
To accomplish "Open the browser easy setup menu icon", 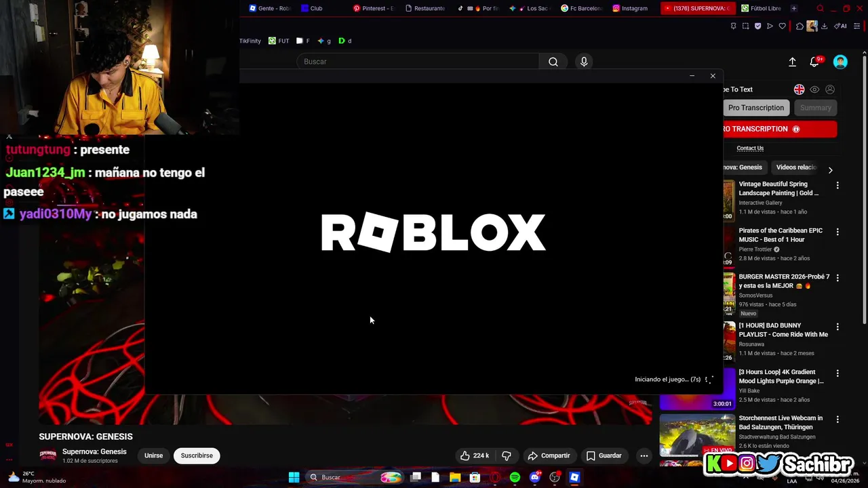I will 857,26.
